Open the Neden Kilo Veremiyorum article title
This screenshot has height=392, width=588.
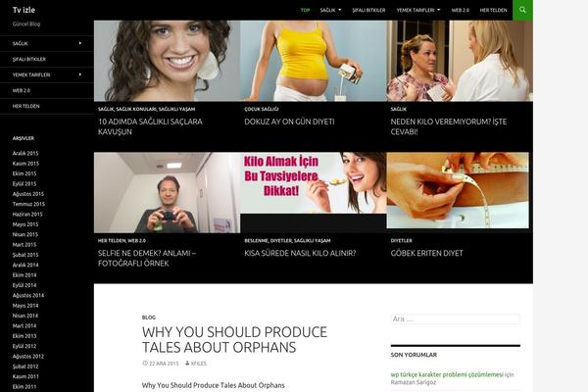point(449,126)
